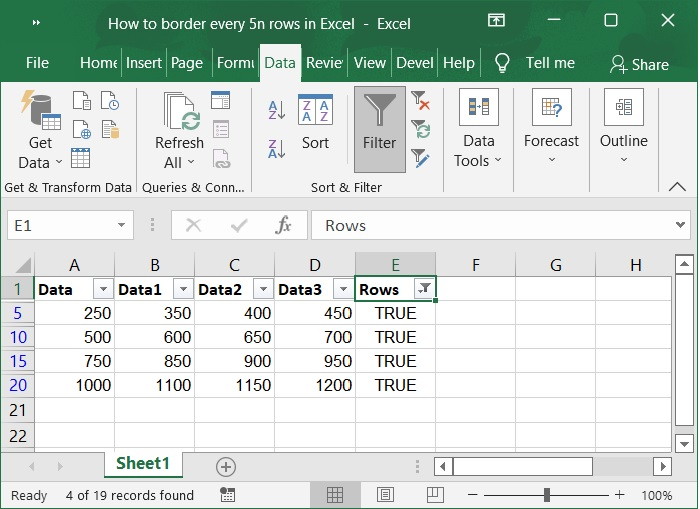Click From Text/CSV icon

(x=82, y=100)
